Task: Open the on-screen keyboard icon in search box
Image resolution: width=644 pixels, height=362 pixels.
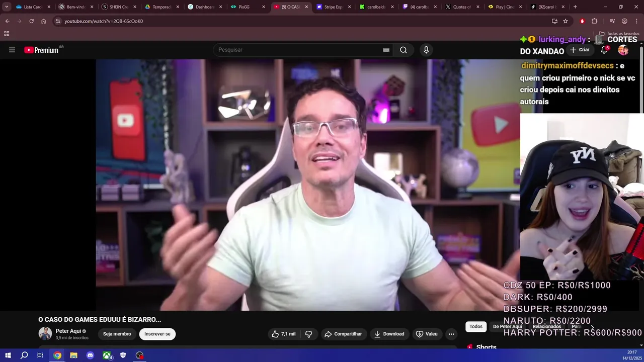Action: tap(386, 50)
